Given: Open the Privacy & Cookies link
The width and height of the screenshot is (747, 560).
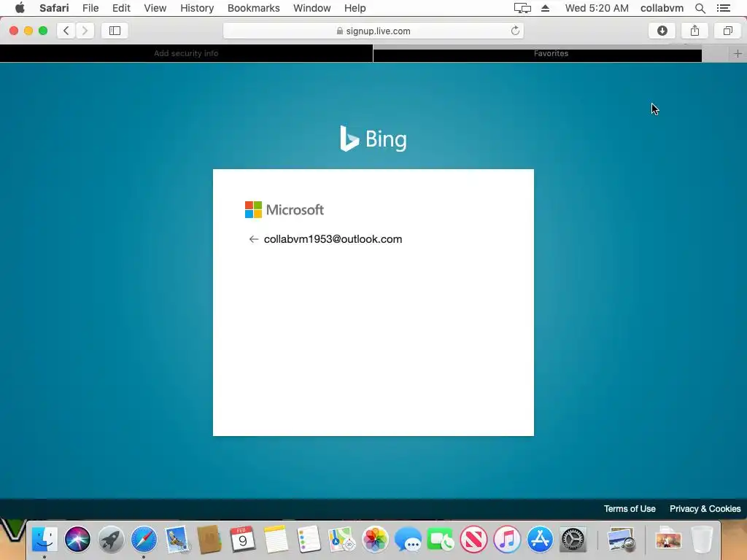Looking at the screenshot, I should coord(705,508).
